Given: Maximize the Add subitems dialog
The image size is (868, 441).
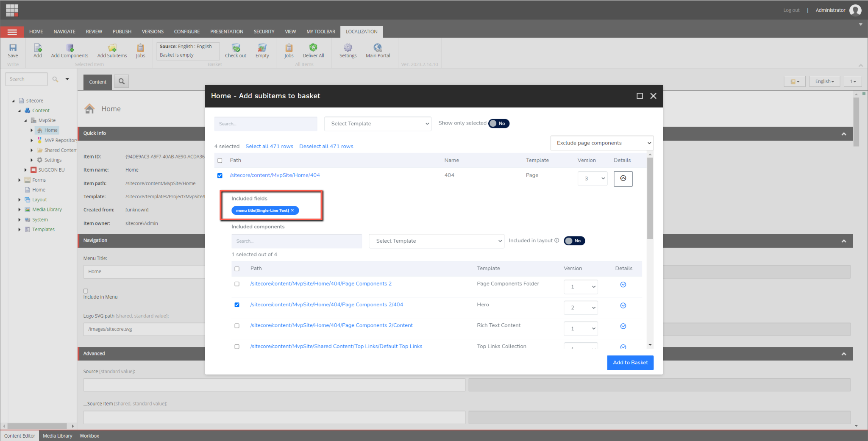Looking at the screenshot, I should tap(640, 96).
